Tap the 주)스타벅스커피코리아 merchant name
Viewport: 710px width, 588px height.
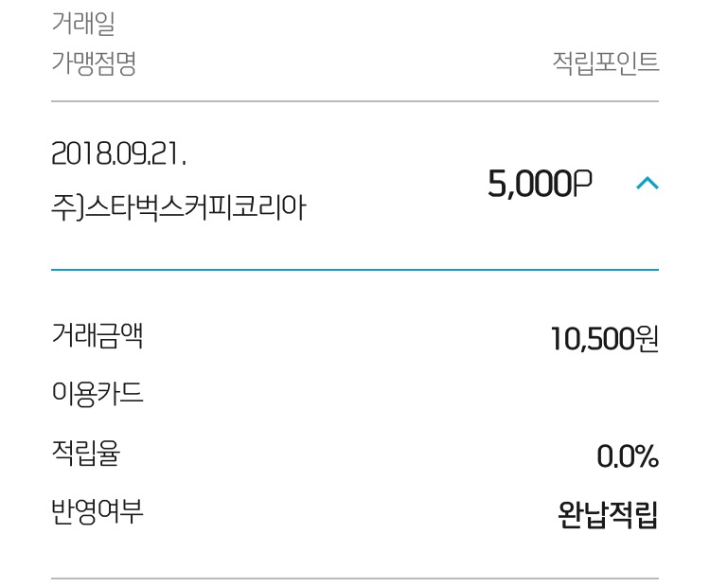[178, 207]
